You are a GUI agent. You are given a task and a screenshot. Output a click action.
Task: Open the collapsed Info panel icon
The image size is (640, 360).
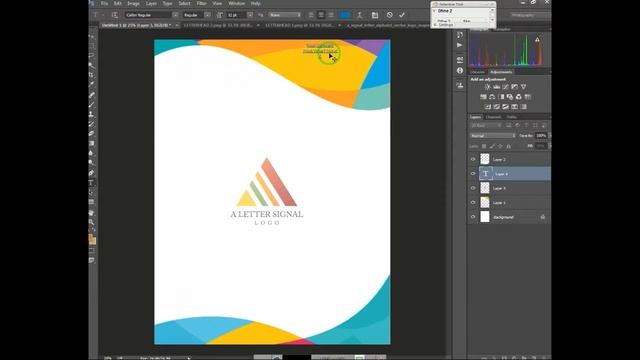click(460, 71)
